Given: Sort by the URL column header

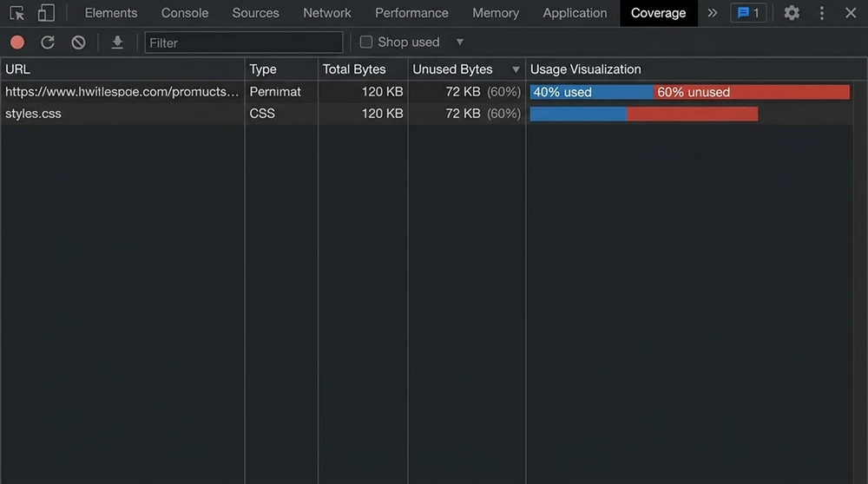Looking at the screenshot, I should pyautogui.click(x=122, y=69).
